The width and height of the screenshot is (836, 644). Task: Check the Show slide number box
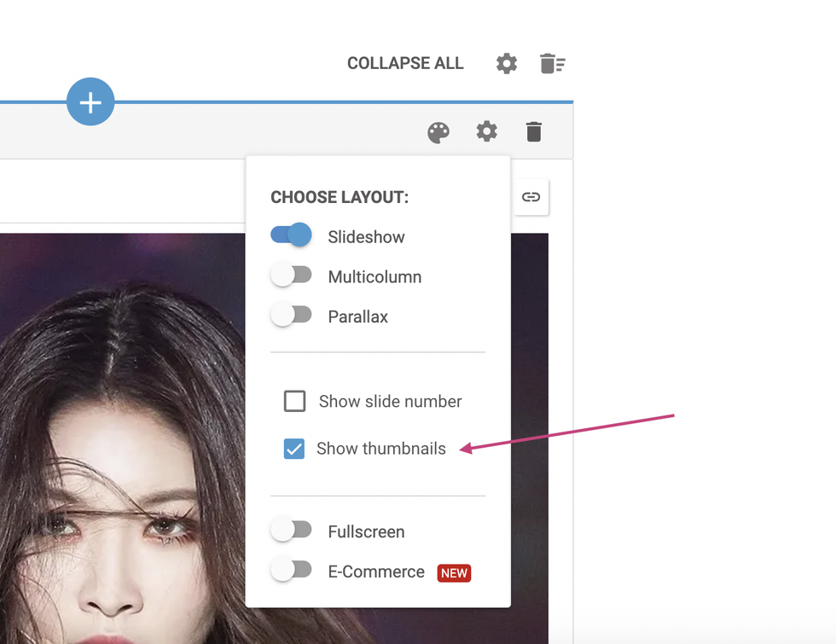[294, 401]
